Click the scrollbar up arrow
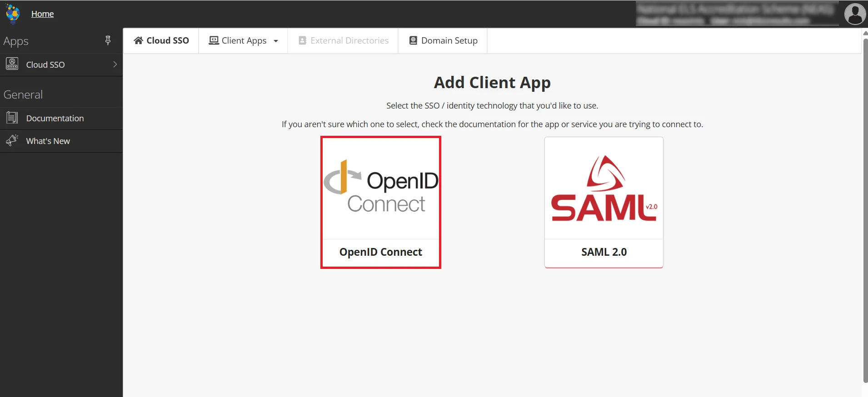Image resolution: width=868 pixels, height=397 pixels. click(x=865, y=33)
